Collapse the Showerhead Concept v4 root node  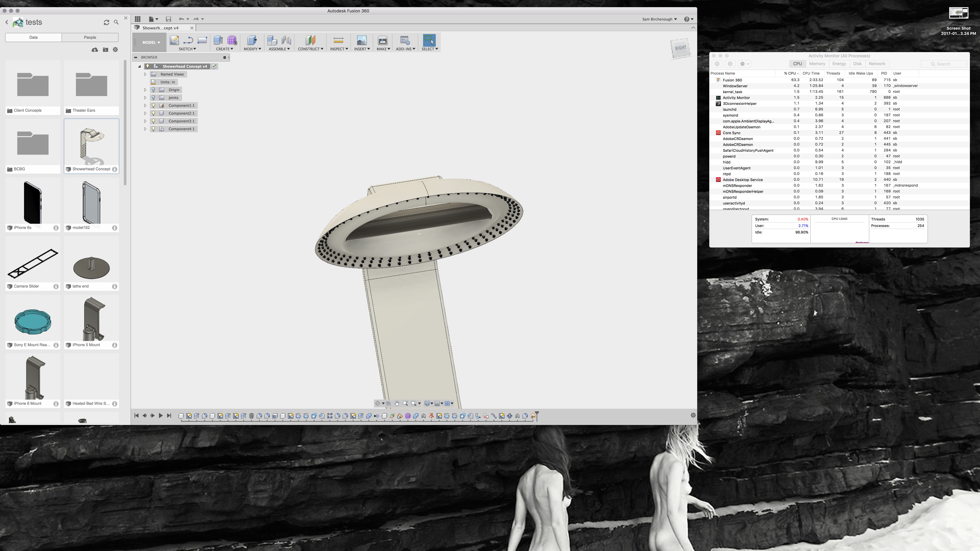point(139,67)
